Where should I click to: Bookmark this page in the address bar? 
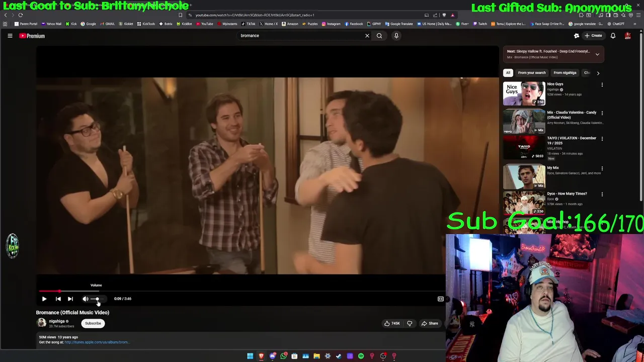click(x=180, y=15)
